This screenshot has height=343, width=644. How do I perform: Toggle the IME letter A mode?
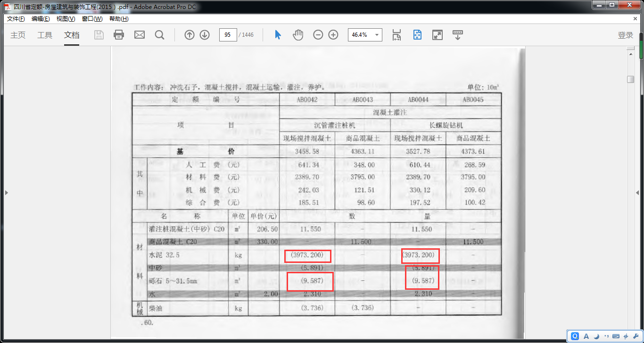(x=586, y=336)
